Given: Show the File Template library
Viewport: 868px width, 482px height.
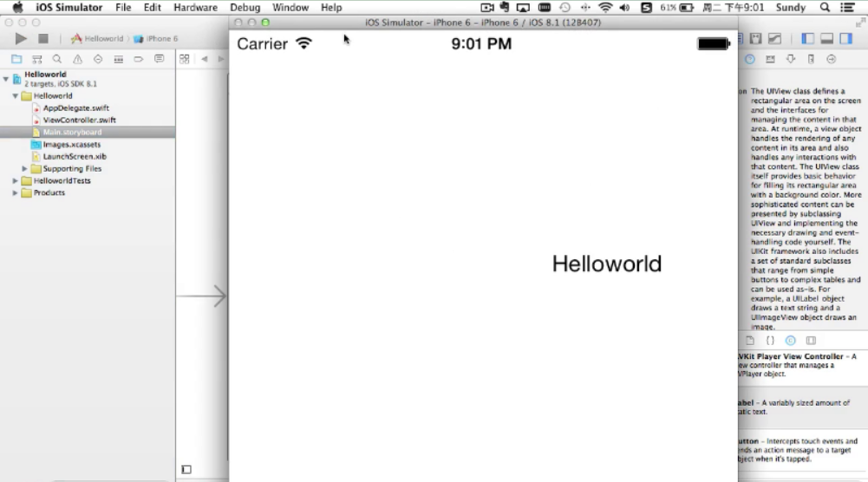Looking at the screenshot, I should [x=750, y=341].
